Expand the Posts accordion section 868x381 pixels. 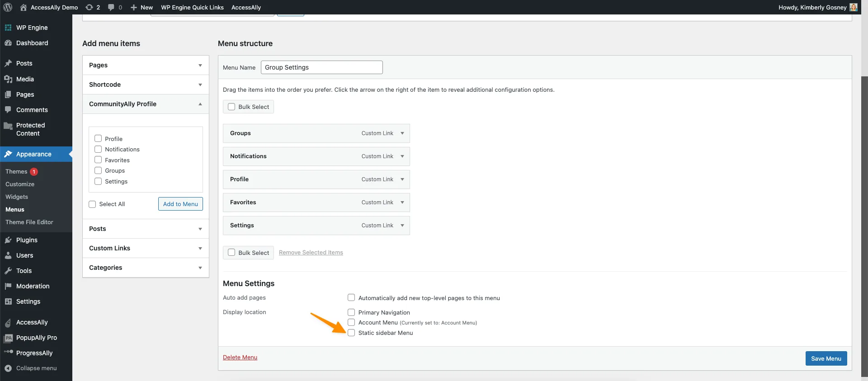click(146, 229)
